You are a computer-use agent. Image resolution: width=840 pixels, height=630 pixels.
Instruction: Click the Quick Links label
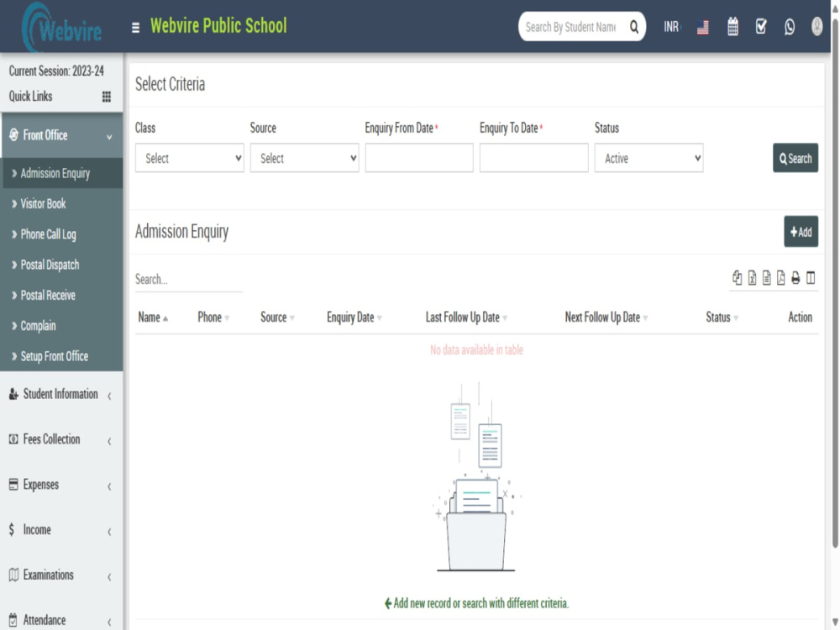(30, 97)
